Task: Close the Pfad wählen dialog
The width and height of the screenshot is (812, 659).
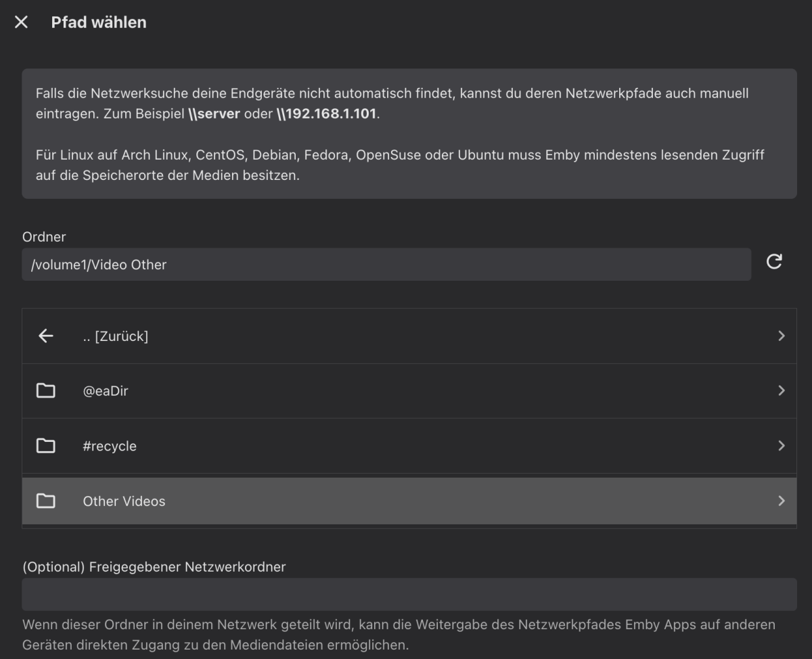Action: pyautogui.click(x=22, y=22)
